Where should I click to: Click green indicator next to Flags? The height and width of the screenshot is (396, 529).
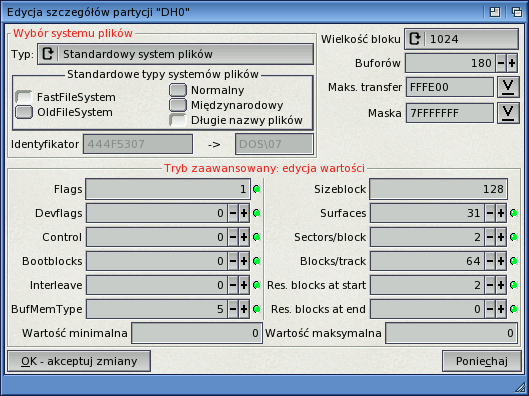257,189
